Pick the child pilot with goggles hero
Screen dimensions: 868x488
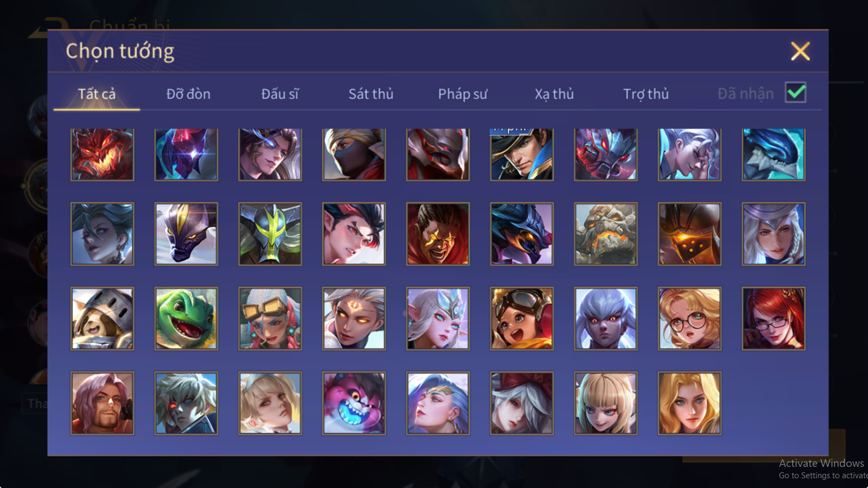tap(521, 318)
